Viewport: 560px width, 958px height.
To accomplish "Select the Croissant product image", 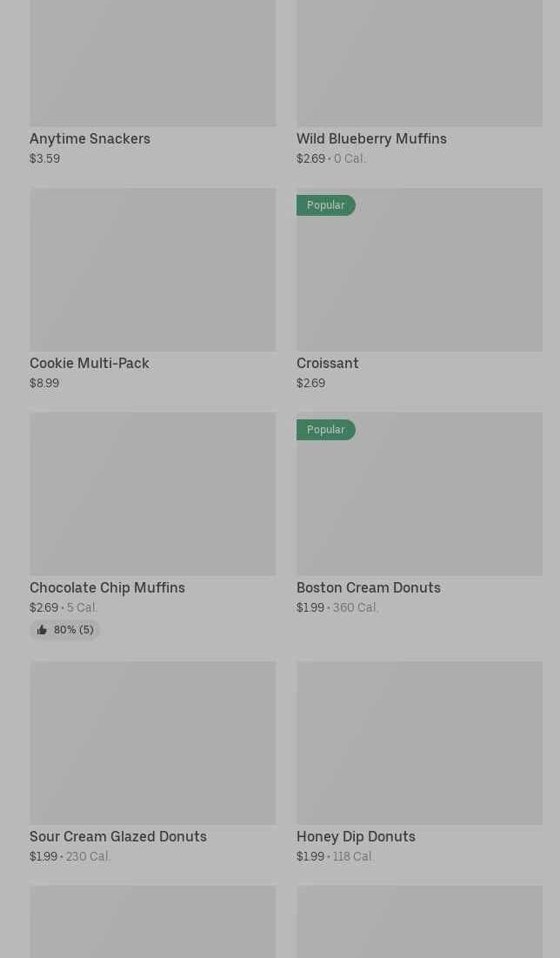I will coord(419,278).
